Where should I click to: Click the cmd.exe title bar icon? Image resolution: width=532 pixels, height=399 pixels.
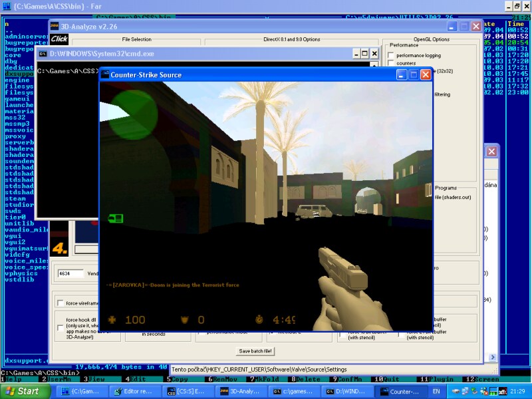click(x=43, y=54)
